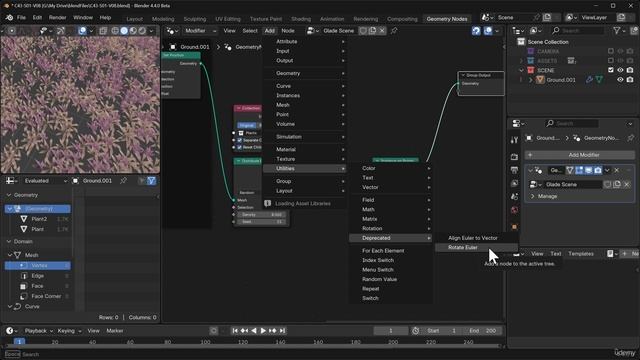640x360 pixels.
Task: Collapse the SCENE collection in outliner
Action: point(521,70)
